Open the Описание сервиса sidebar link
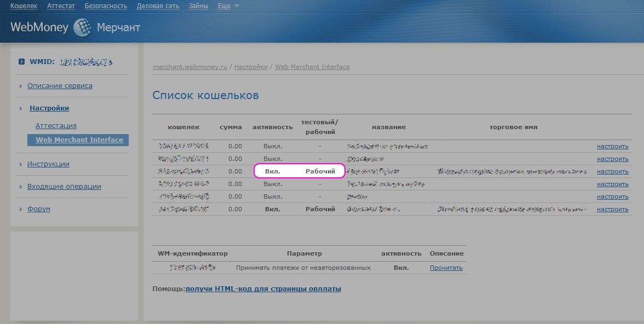This screenshot has height=324, width=644. click(60, 86)
